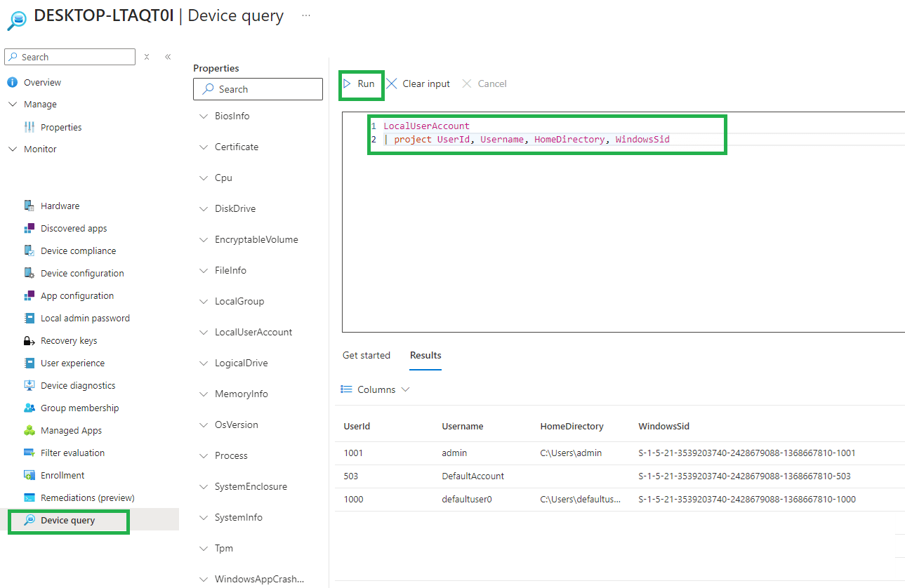Expand the LocalUserAccount property
The width and height of the screenshot is (905, 588).
click(204, 332)
